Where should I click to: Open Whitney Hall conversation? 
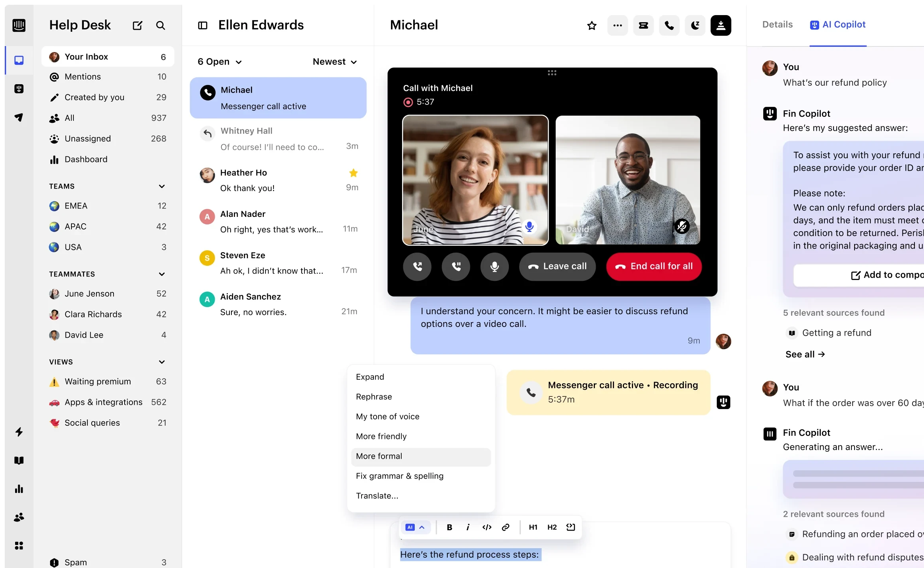coord(278,139)
